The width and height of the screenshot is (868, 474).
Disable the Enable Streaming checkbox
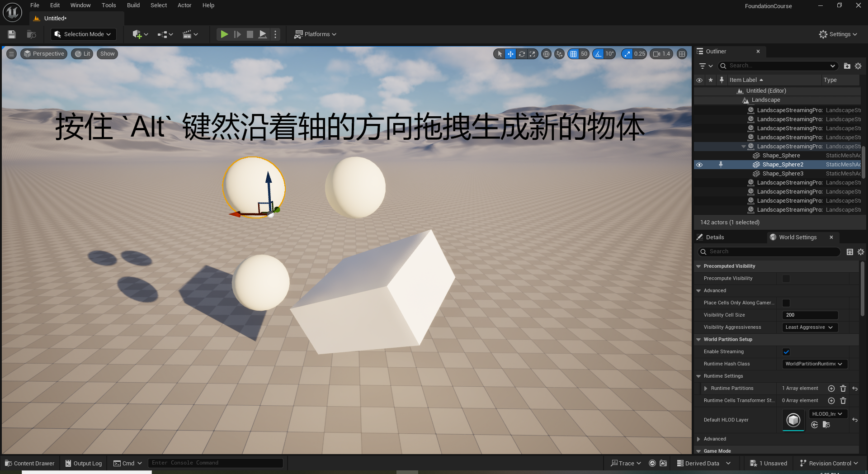[786, 352]
